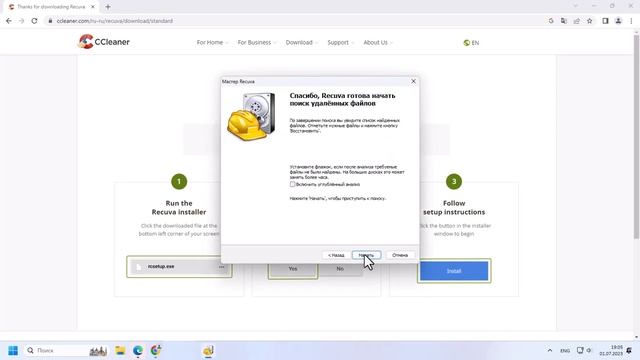640x360 pixels.
Task: Enable the deep scan checkbox in wizard
Action: coord(292,184)
